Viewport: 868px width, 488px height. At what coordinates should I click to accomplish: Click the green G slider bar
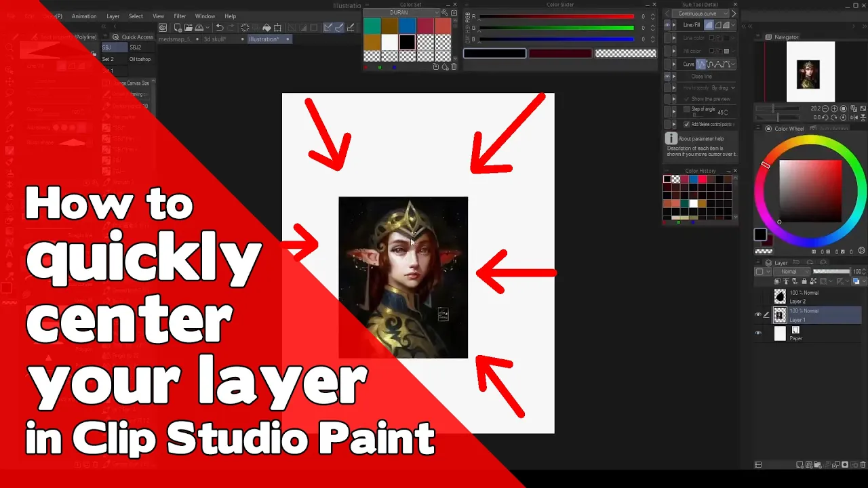pyautogui.click(x=557, y=28)
